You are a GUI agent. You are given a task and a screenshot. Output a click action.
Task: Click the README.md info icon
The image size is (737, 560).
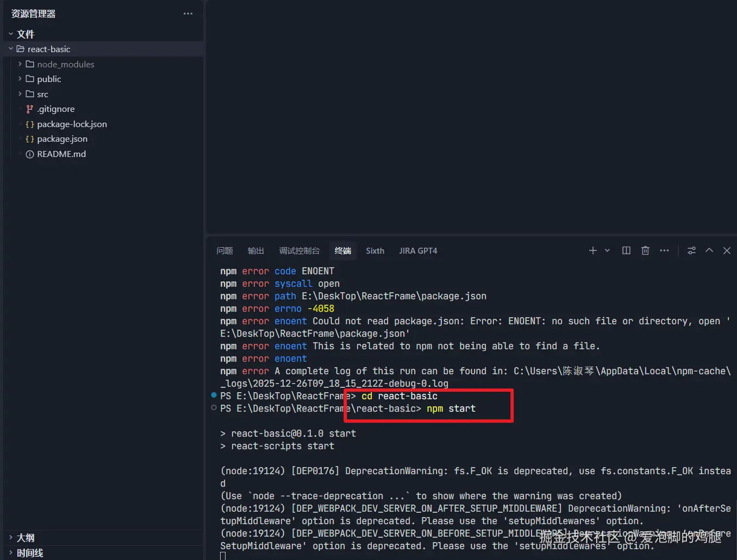click(30, 154)
